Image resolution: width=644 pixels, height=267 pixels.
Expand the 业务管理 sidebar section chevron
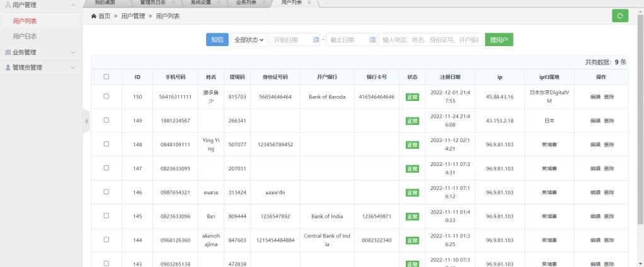(73, 52)
